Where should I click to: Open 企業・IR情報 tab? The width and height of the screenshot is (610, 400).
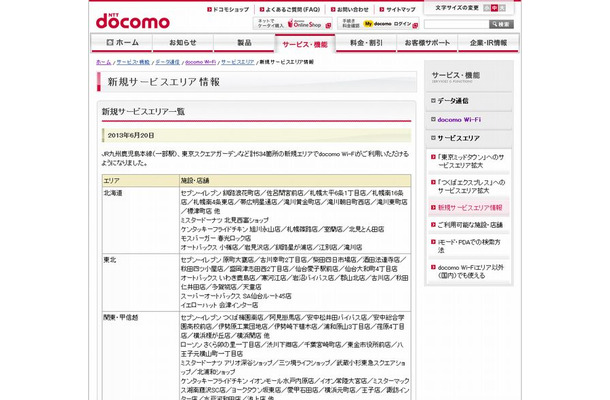coord(488,43)
